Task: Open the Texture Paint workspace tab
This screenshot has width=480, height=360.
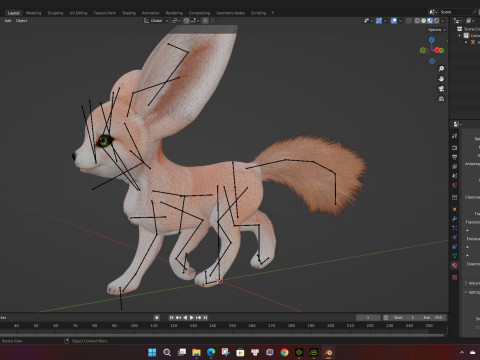Action: (x=104, y=13)
